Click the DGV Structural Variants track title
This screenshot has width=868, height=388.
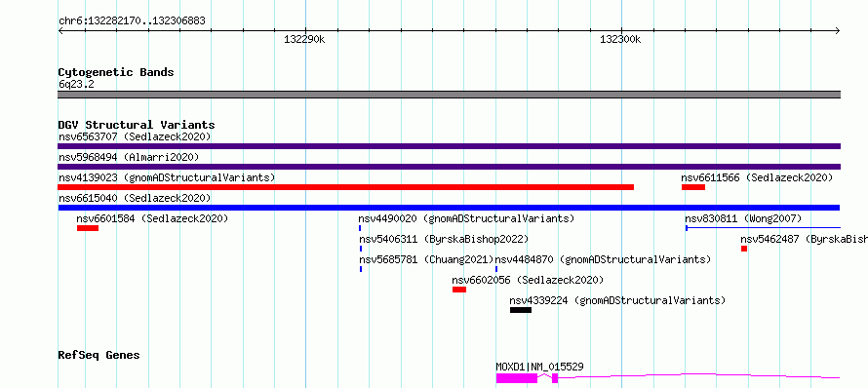[137, 125]
